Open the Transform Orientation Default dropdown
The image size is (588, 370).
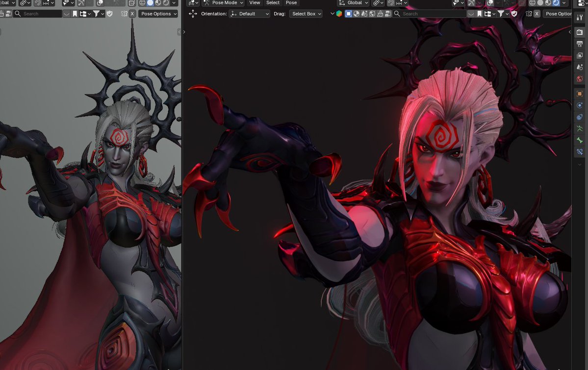[x=248, y=14]
